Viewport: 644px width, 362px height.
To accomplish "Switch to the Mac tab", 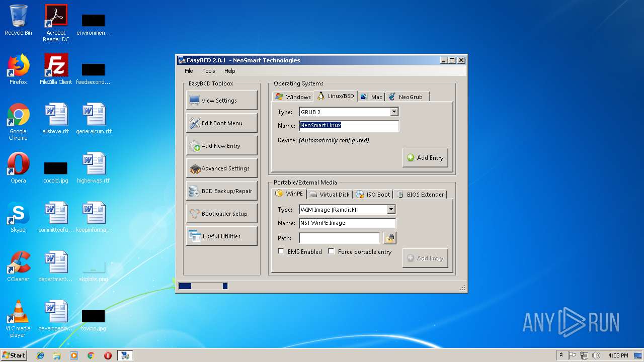I will [x=371, y=97].
